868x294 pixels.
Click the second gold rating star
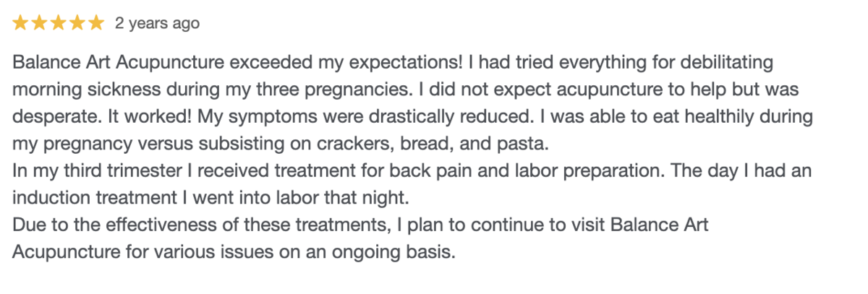40,24
